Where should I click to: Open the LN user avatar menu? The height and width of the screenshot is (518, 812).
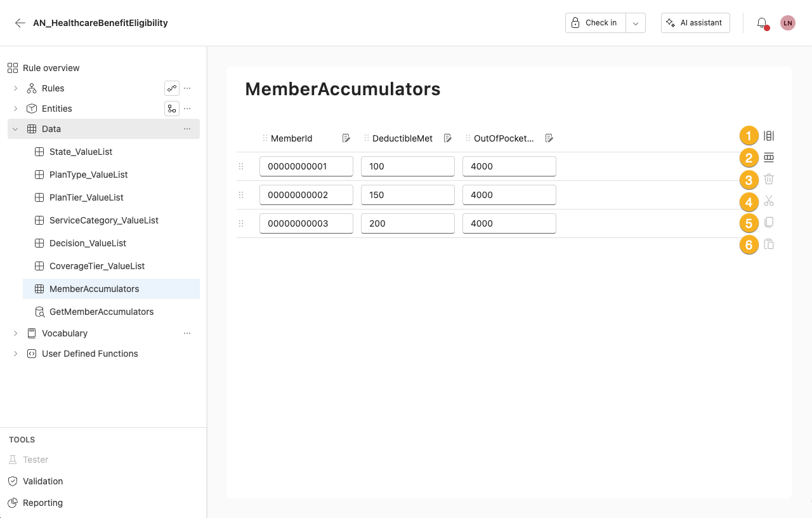788,23
